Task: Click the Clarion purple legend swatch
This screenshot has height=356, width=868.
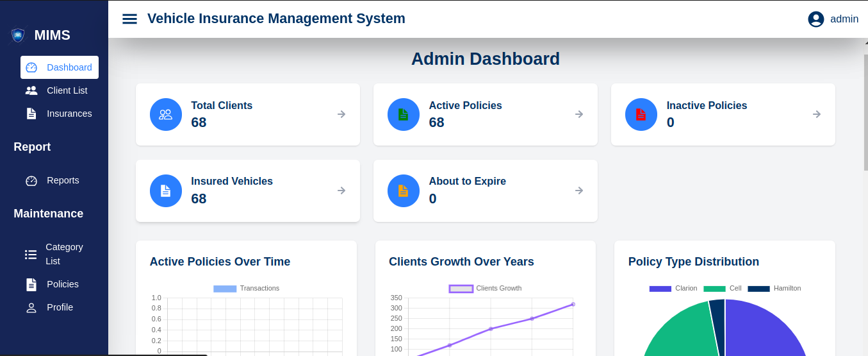Action: point(660,288)
